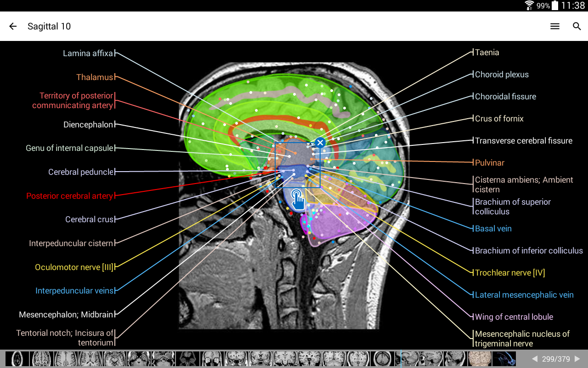Viewport: 588px width, 368px height.
Task: Select the Thalamus label
Action: (x=95, y=77)
